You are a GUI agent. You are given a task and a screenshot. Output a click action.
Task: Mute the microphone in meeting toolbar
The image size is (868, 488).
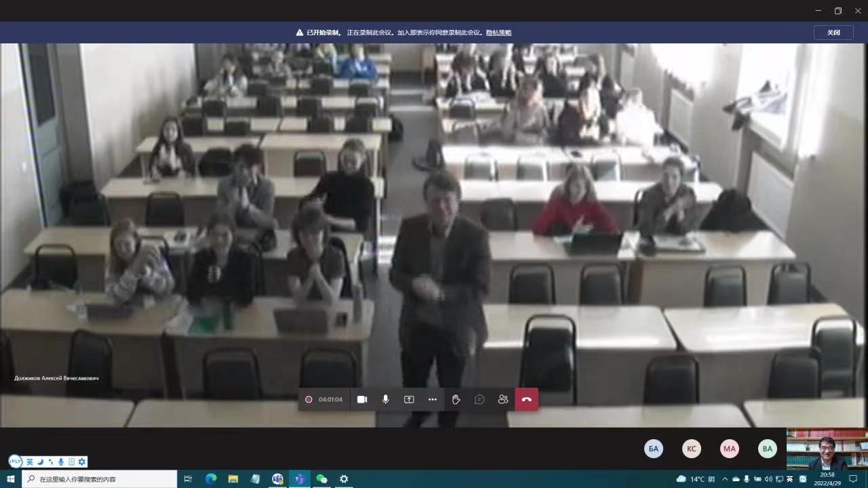385,400
